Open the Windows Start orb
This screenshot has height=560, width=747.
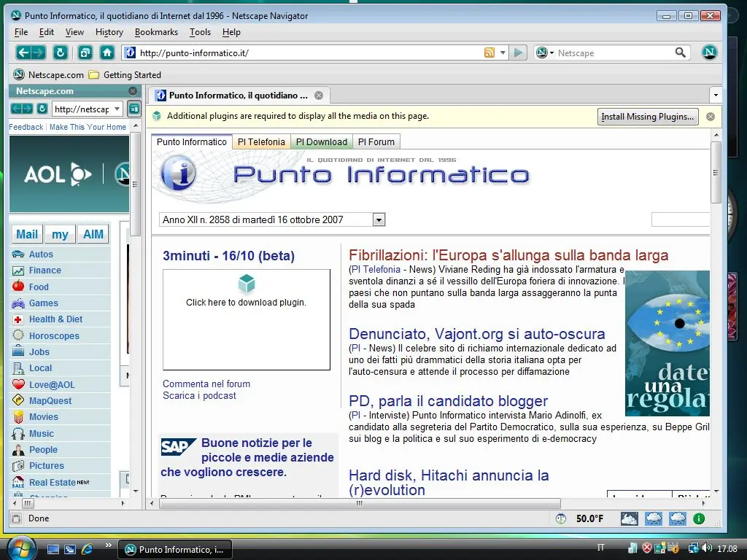pyautogui.click(x=20, y=548)
